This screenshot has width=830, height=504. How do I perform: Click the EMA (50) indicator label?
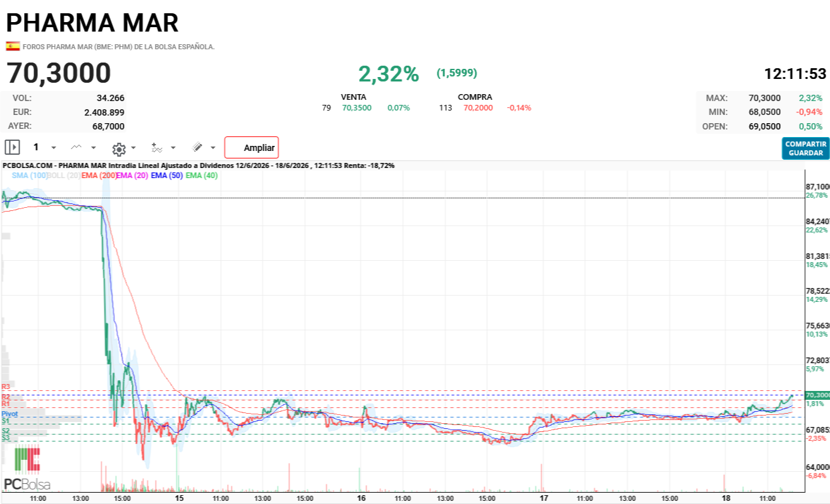(x=167, y=176)
